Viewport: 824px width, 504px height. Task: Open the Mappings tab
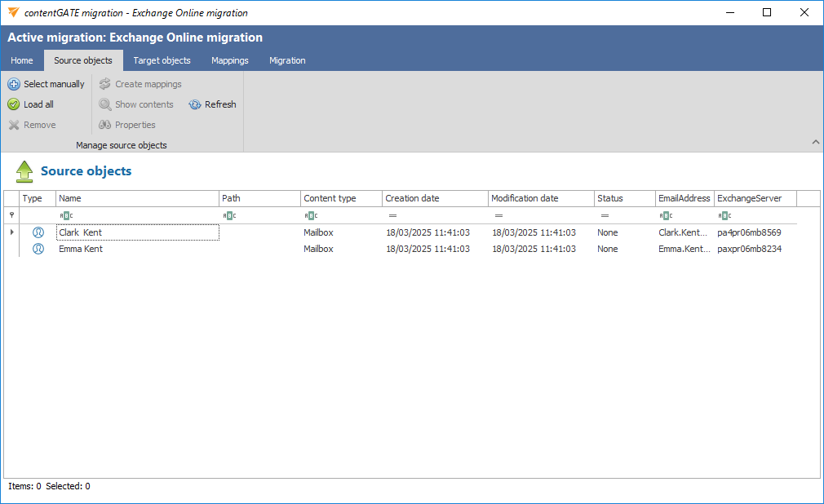coord(229,60)
